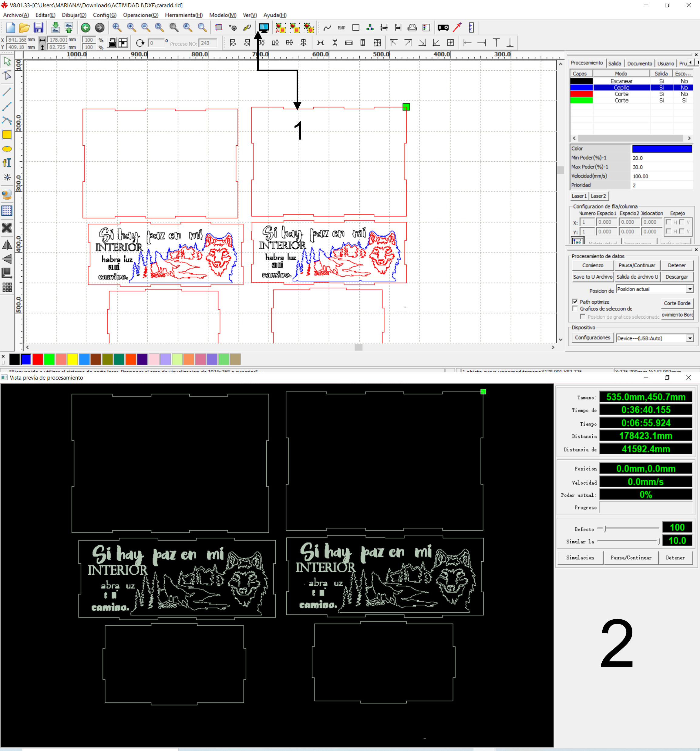Screen dimensions: 700x751
Task: Enable Graficos de seleccion checkbox
Action: pyautogui.click(x=575, y=309)
